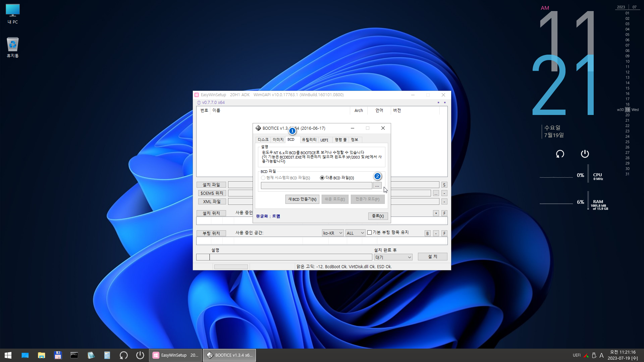Click the 언어 column header
This screenshot has width=644, height=362.
(379, 110)
